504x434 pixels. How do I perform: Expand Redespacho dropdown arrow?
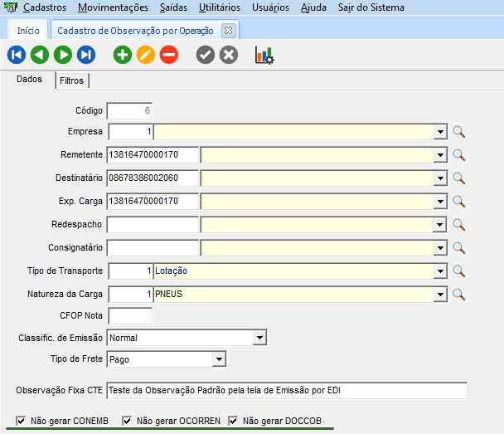(x=440, y=225)
